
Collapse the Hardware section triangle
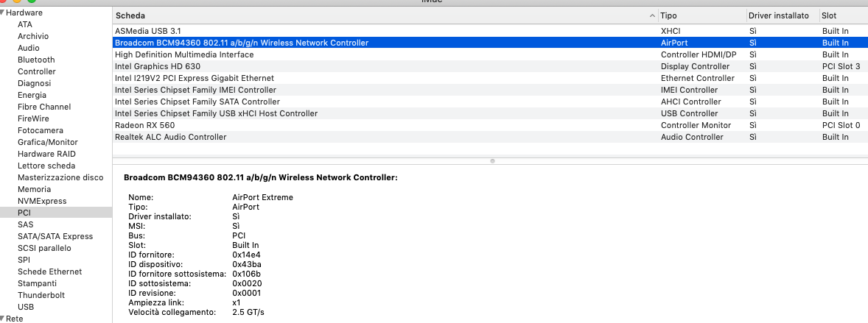3,13
